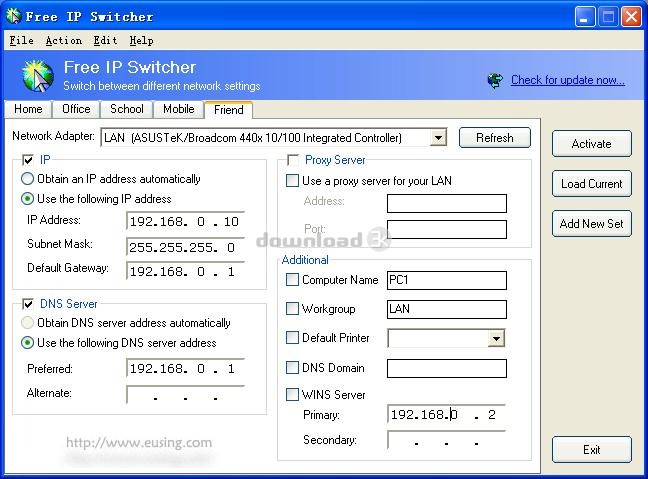Check the Workgroup checkbox
648x479 pixels.
pos(292,309)
